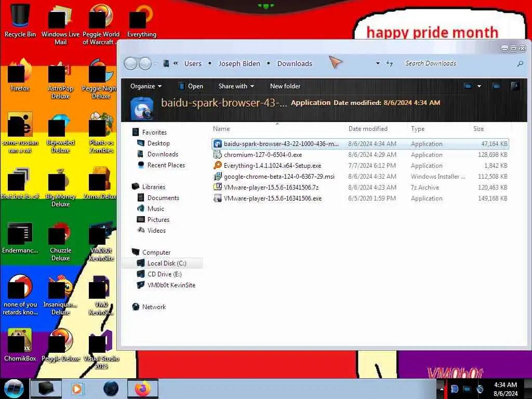Open Visual Studio 2015 shortcut
This screenshot has height=399, width=532.
coord(101,350)
